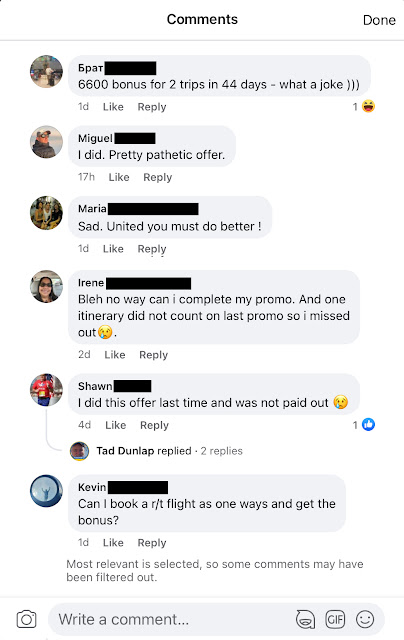Open the emoji smiley picker
The width and height of the screenshot is (404, 640).
(x=365, y=619)
